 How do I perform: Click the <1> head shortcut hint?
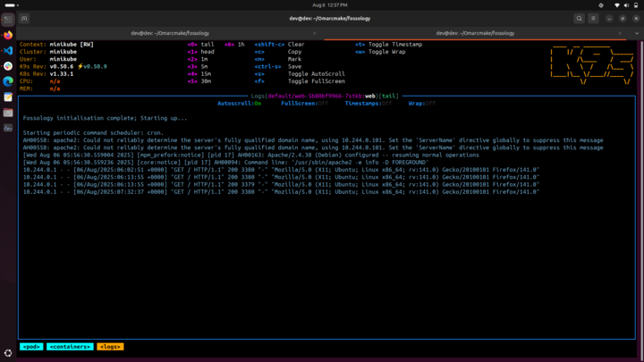pos(201,52)
